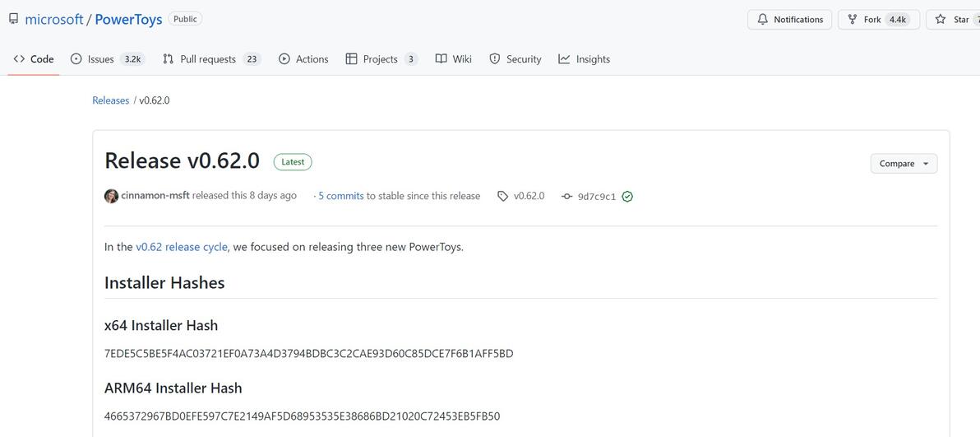Open the Insights tab
980x437 pixels.
tap(584, 59)
